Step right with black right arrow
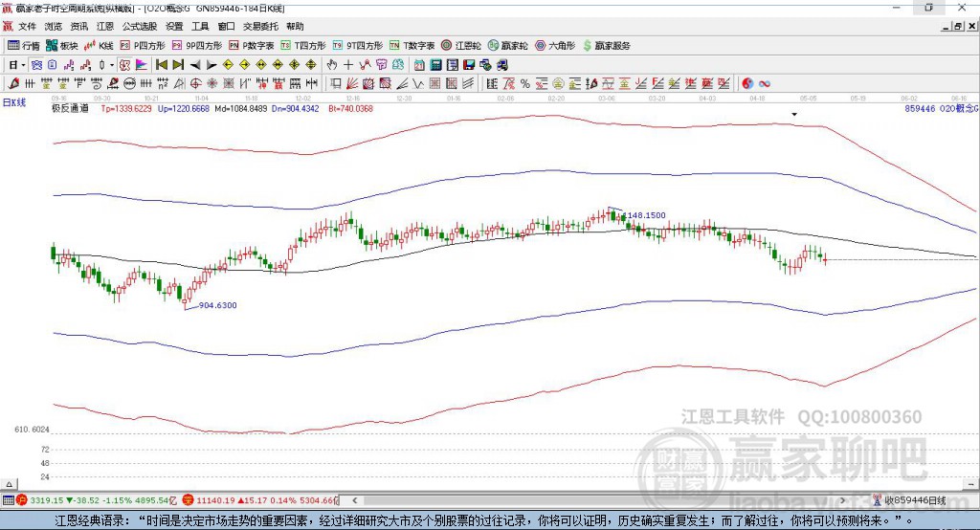 click(x=212, y=65)
